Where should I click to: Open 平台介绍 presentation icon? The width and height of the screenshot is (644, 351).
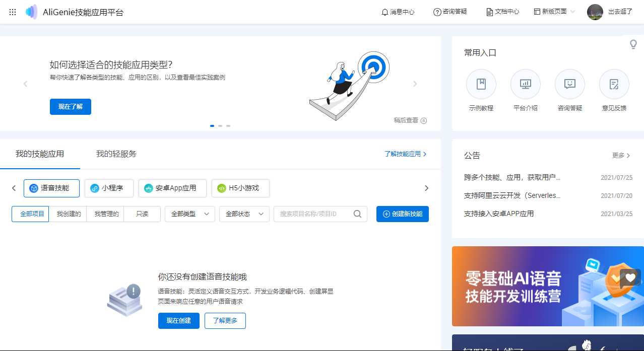point(526,84)
